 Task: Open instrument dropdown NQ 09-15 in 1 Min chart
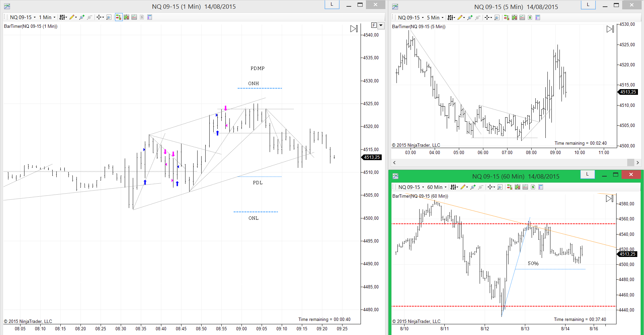point(23,17)
